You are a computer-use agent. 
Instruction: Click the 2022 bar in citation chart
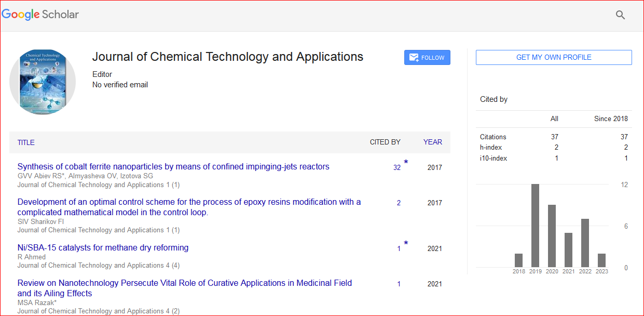[x=585, y=243]
